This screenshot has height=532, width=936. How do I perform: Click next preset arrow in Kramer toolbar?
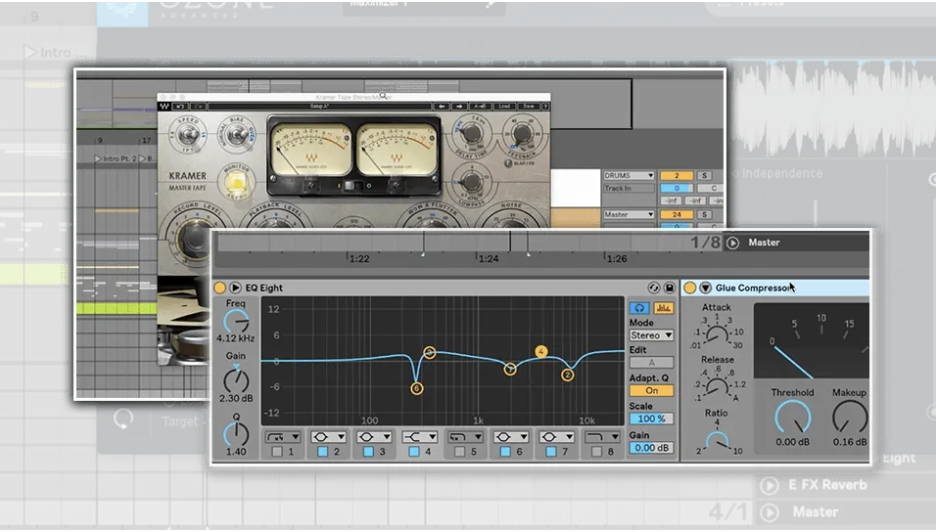[458, 106]
